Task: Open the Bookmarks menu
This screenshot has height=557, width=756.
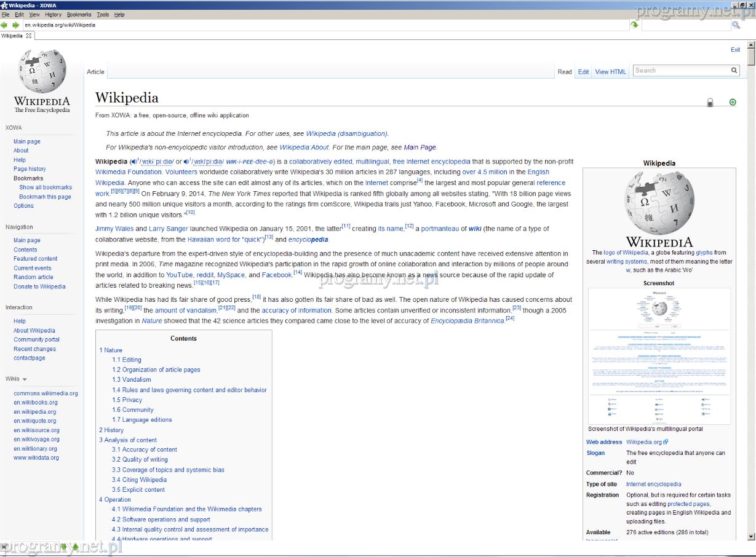Action: pos(79,14)
